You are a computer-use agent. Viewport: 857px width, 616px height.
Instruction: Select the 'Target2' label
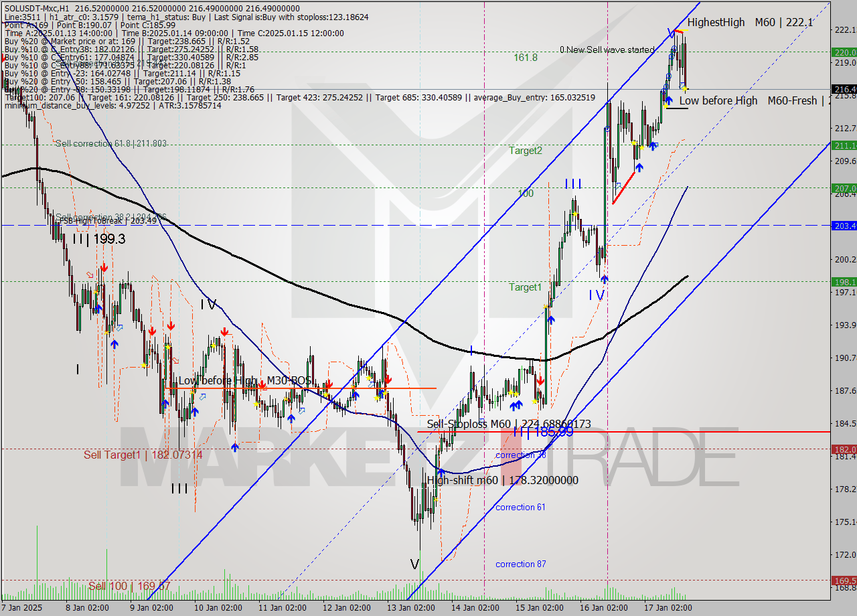[x=526, y=151]
